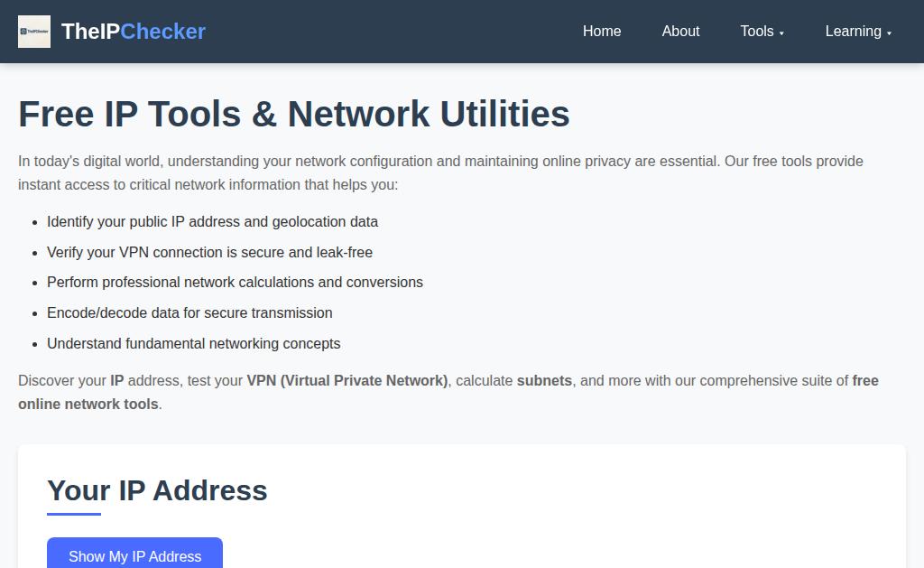
Task: Click the TheIPChecker site name text
Action: coord(134,32)
